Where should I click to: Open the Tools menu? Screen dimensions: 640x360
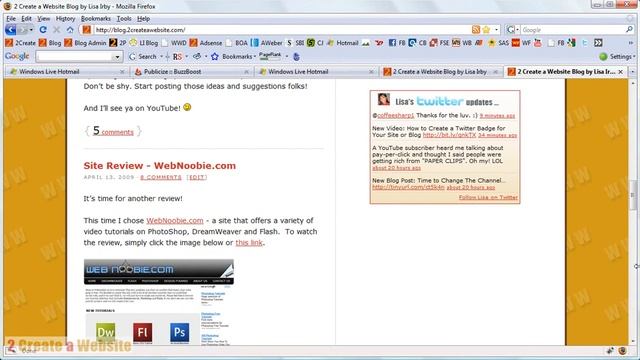(x=124, y=19)
